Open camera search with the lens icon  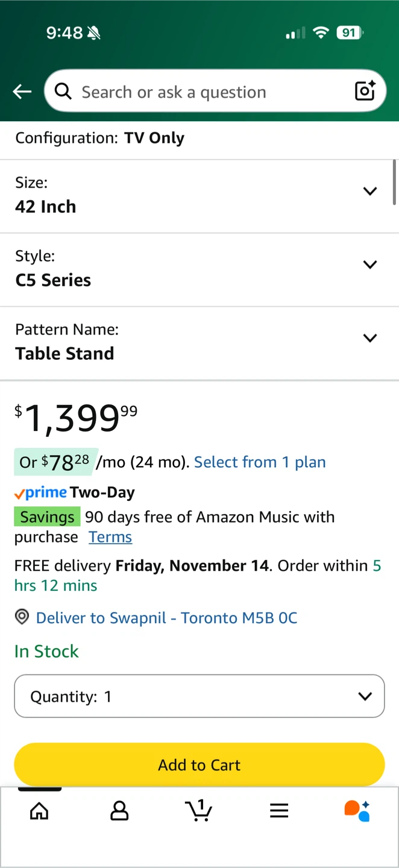[365, 91]
